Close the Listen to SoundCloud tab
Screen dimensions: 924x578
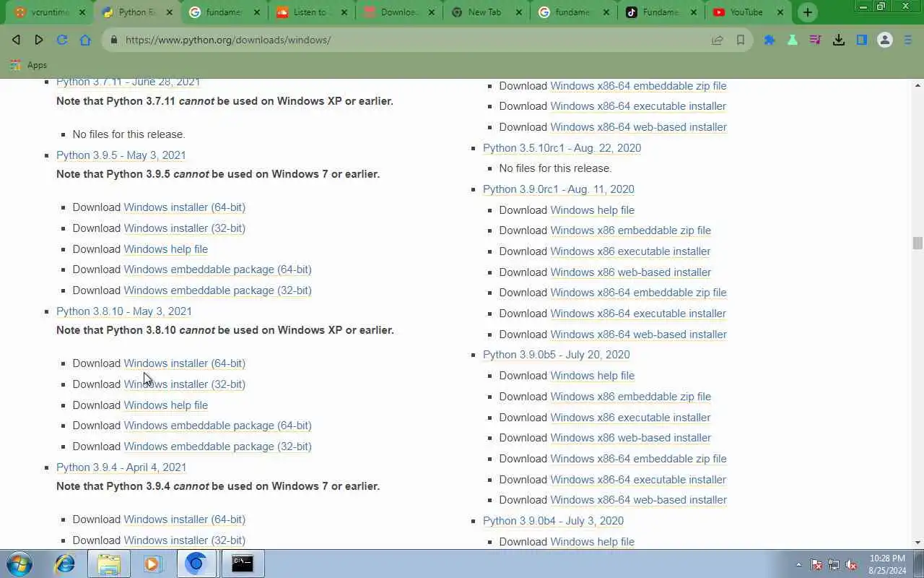pos(344,12)
